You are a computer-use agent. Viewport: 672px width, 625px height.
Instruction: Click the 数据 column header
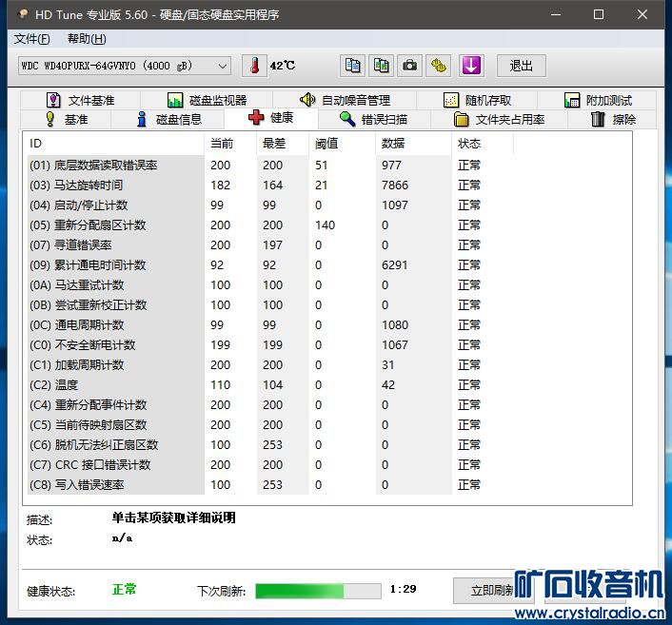point(413,144)
